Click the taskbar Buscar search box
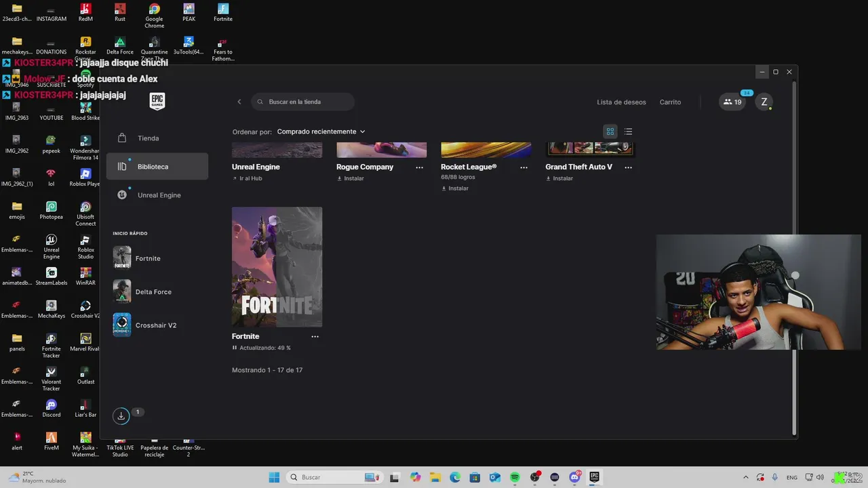Screen dimensions: 868x488 point(334,477)
